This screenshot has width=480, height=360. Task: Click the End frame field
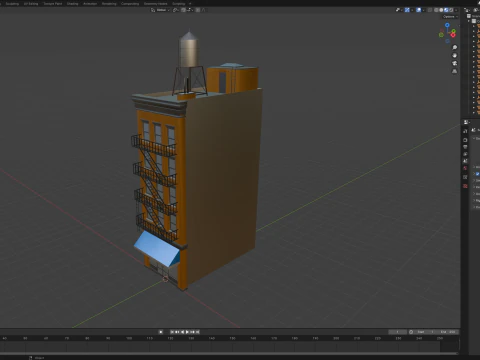(x=447, y=332)
